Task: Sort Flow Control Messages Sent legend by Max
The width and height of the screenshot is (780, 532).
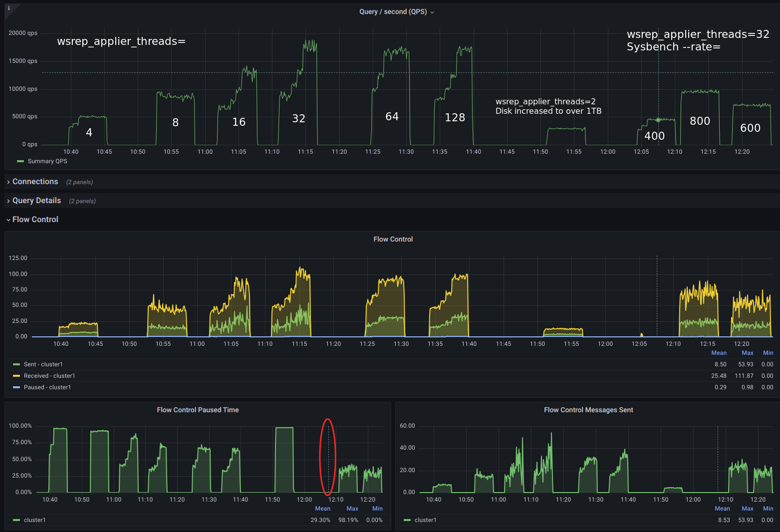Action: 747,509
